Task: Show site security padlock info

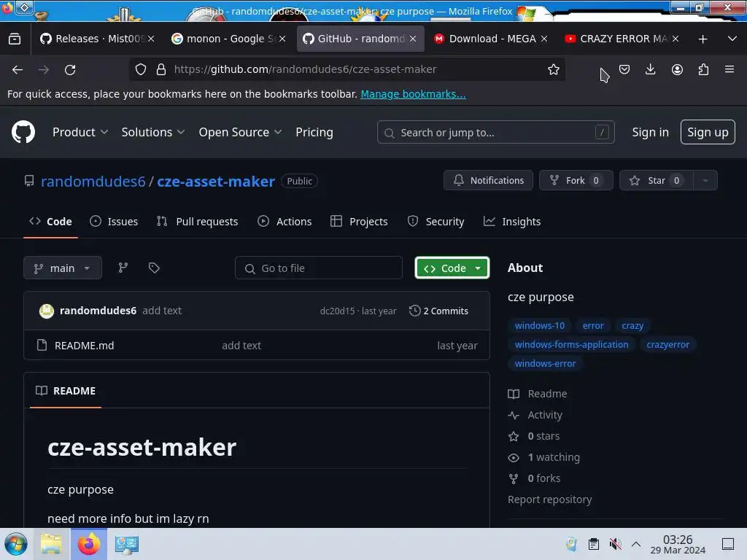Action: (x=161, y=69)
